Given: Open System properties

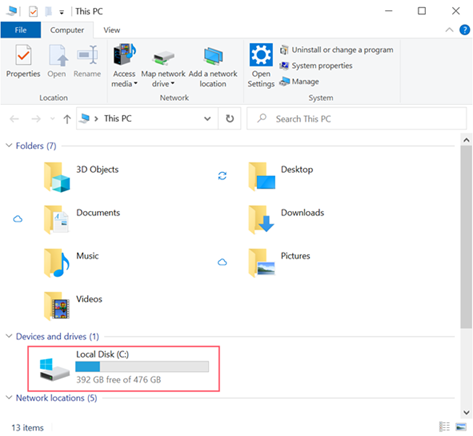Looking at the screenshot, I should click(316, 66).
